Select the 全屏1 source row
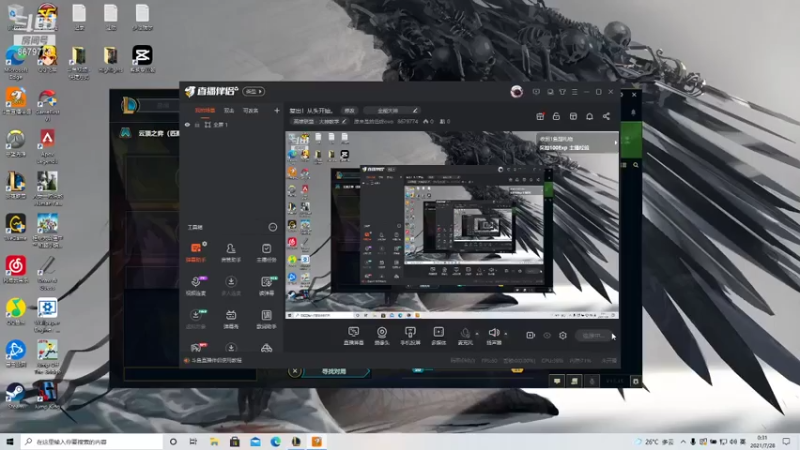 pyautogui.click(x=232, y=125)
